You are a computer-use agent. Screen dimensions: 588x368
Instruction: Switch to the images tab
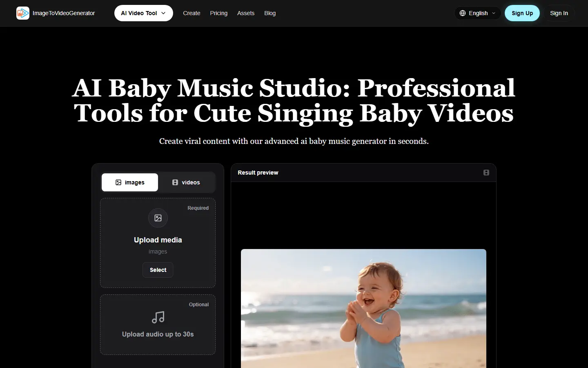click(130, 182)
